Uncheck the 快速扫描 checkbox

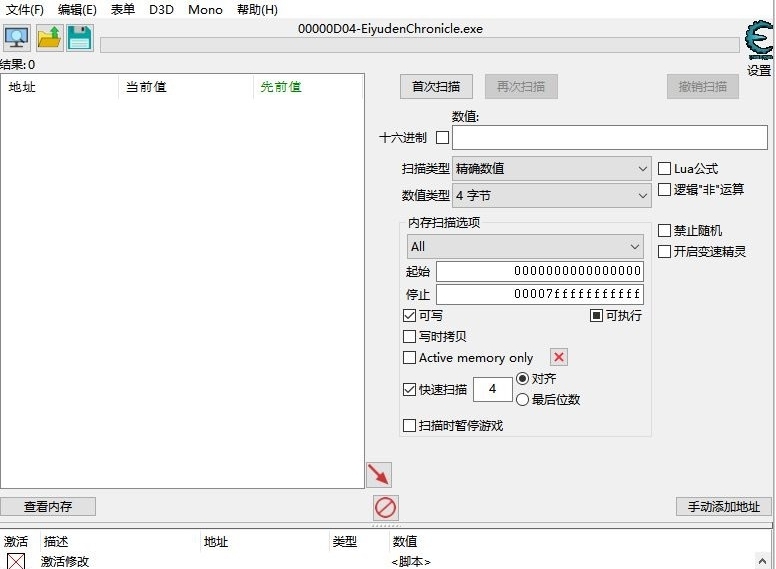pyautogui.click(x=409, y=389)
